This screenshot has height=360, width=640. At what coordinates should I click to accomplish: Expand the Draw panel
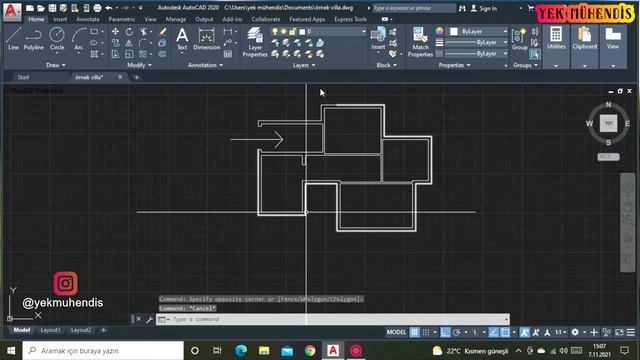point(56,65)
